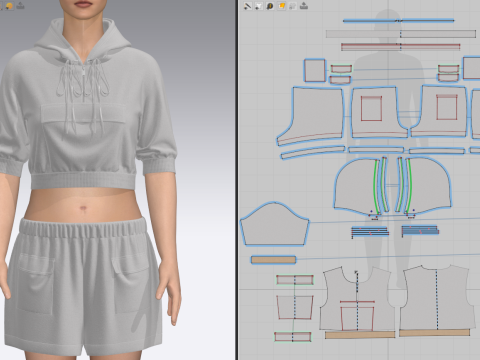Select the upper-left green-outlined small flap piece
This screenshot has height=360, width=480.
[341, 69]
